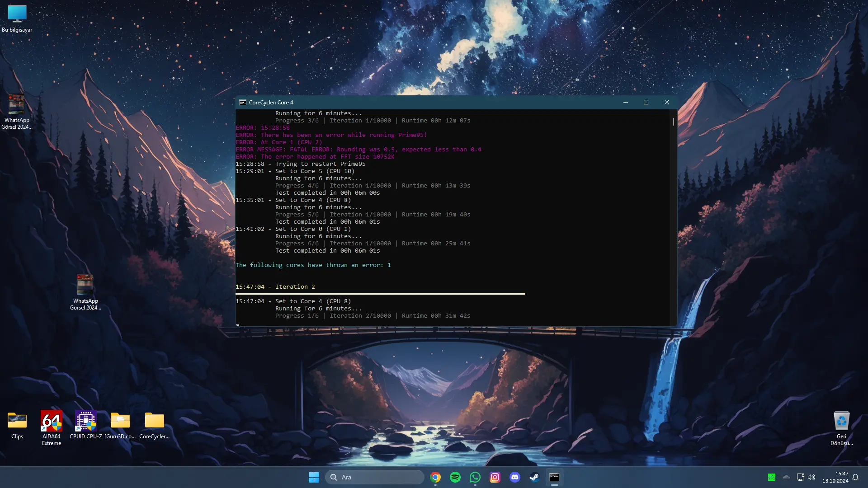Select the CoreCycler terminal taskbar button

pos(554,477)
